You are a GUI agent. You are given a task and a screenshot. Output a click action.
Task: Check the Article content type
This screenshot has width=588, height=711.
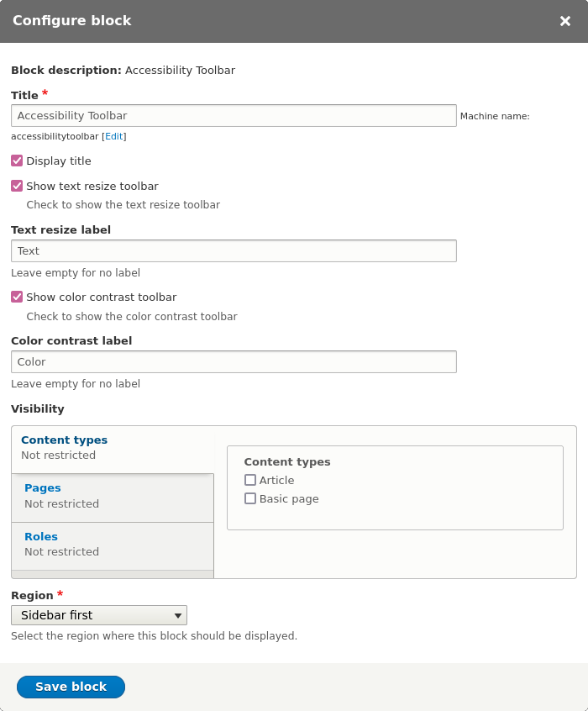250,480
